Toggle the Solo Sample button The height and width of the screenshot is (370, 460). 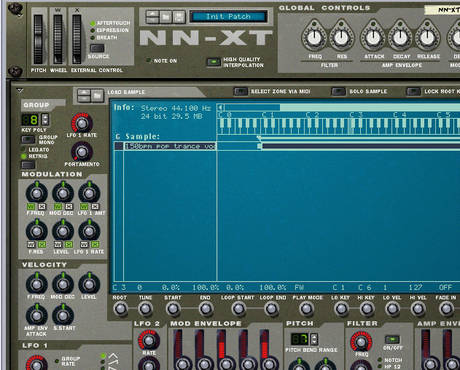point(338,91)
